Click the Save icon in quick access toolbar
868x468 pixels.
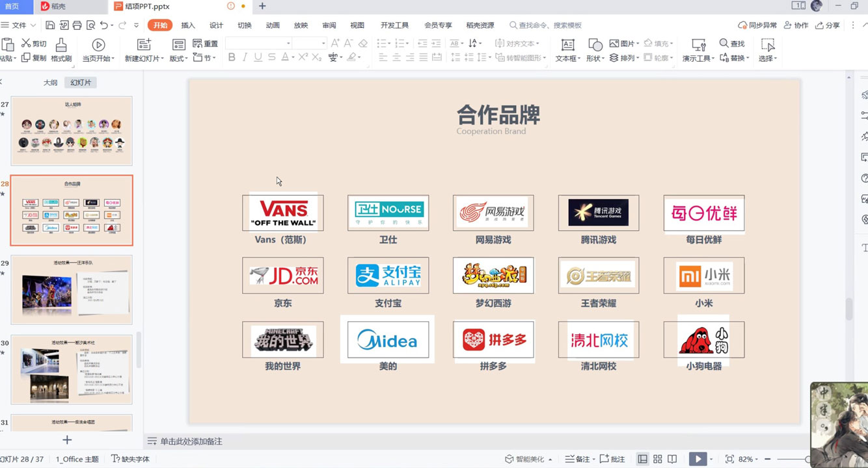(50, 25)
